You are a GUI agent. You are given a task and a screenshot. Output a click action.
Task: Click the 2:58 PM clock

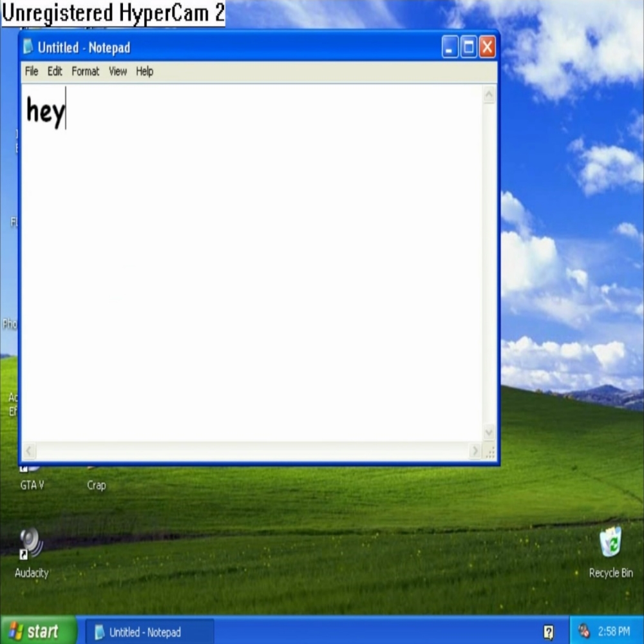tap(614, 631)
